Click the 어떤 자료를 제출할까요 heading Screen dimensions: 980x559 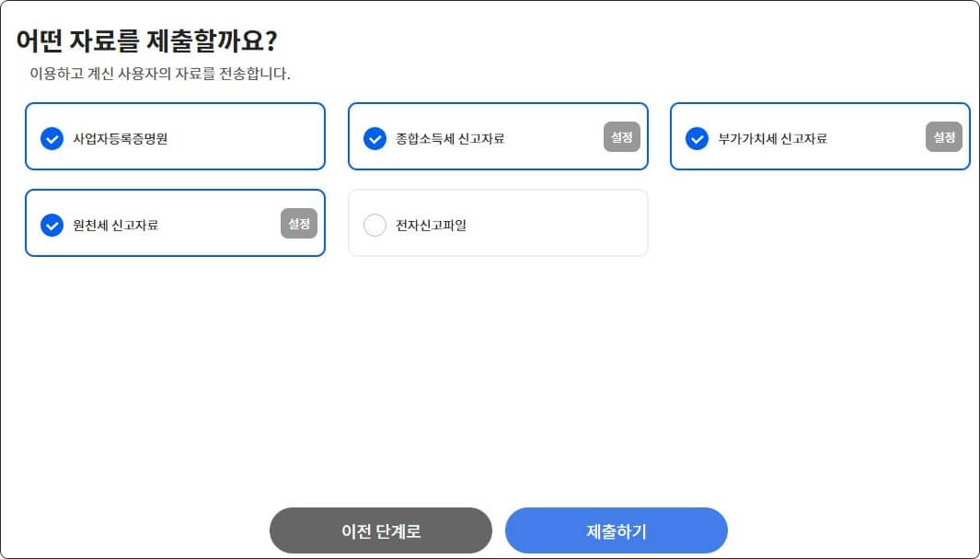pyautogui.click(x=147, y=41)
